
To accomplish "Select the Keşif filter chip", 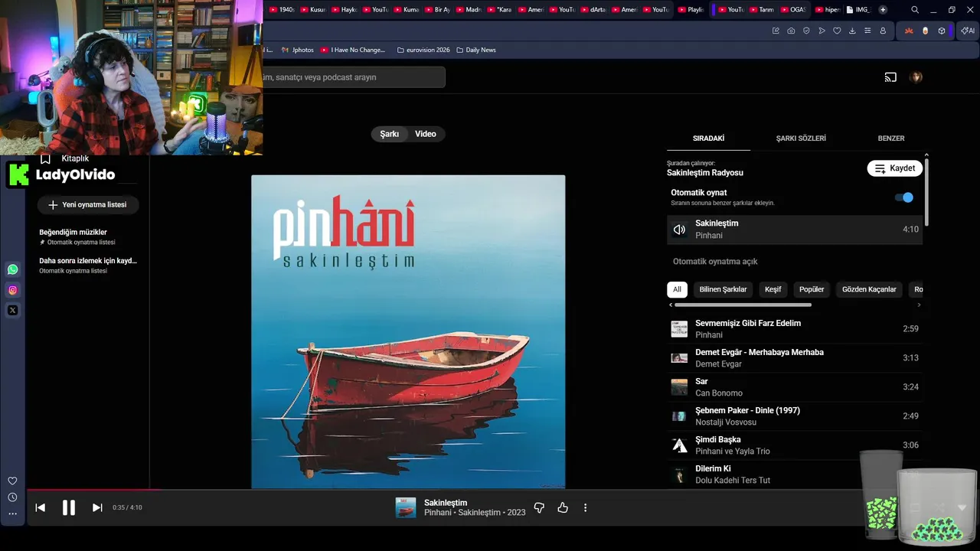I will tap(773, 289).
